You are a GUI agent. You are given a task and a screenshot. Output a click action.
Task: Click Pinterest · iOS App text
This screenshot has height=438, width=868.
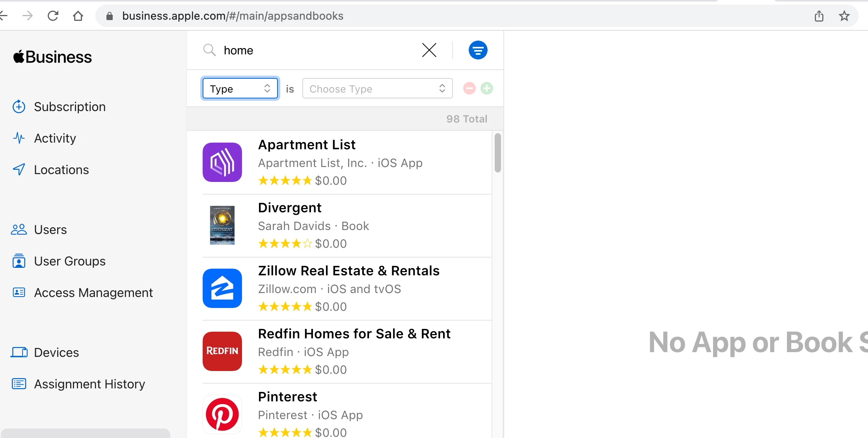point(310,415)
